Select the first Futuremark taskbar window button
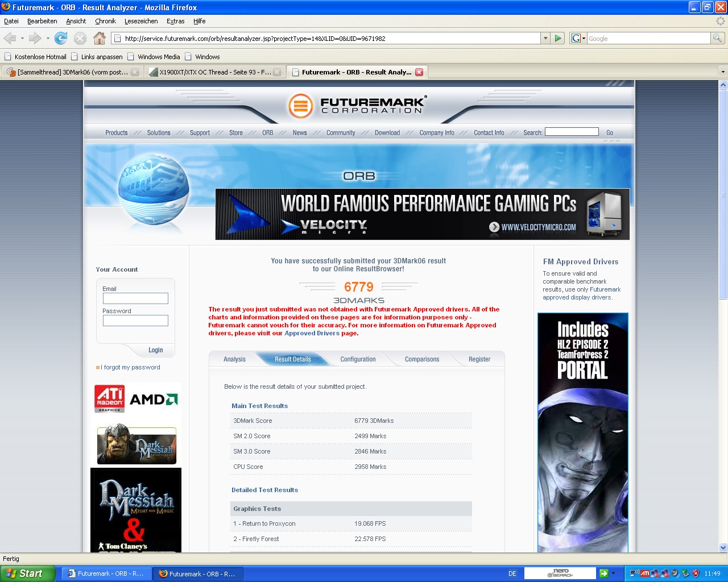728x582 pixels. (106, 573)
